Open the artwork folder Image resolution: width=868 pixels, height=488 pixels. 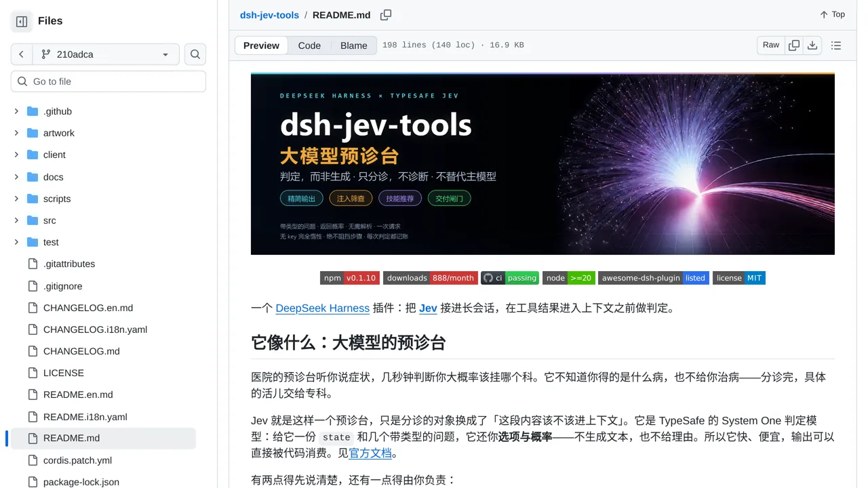point(59,133)
